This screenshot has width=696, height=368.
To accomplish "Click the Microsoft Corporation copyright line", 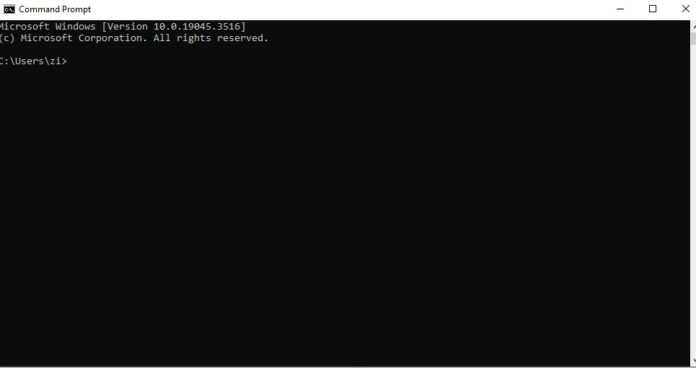I will 134,38.
